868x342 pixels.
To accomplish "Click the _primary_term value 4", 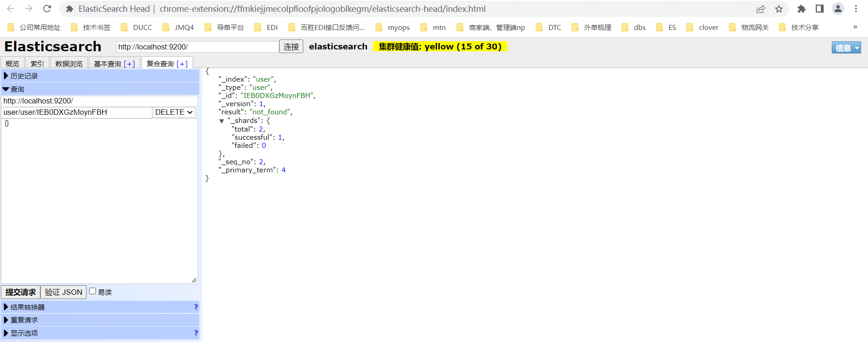I will (283, 170).
